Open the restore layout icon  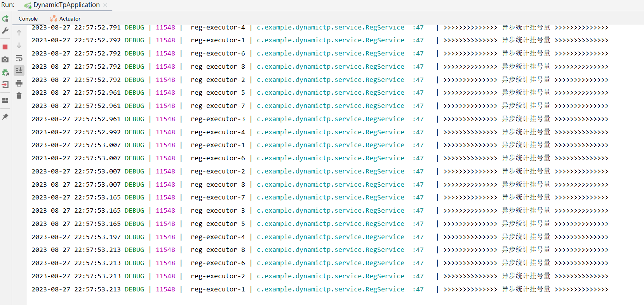[x=5, y=101]
